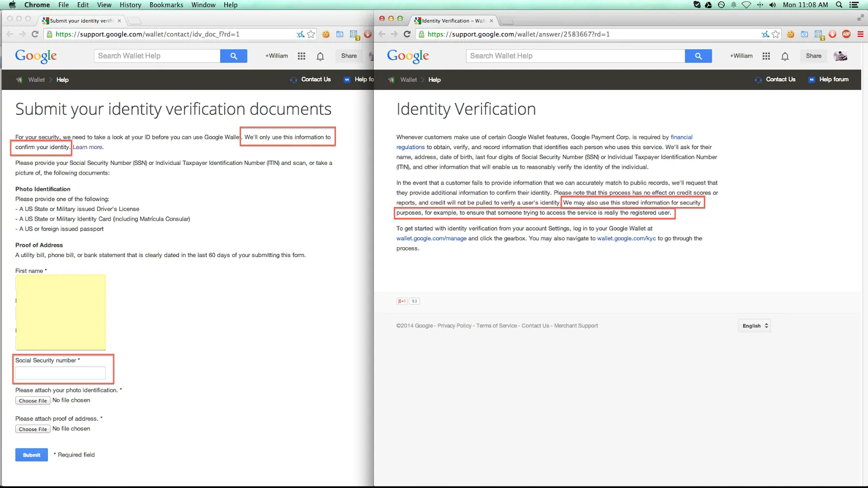
Task: Click the blue search button in the right window
Action: pyautogui.click(x=698, y=56)
